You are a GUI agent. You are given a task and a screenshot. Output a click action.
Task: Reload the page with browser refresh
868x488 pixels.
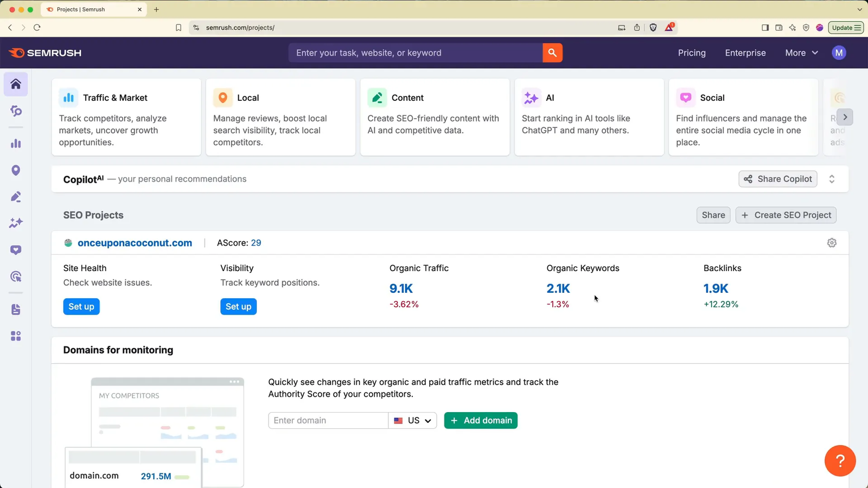pyautogui.click(x=37, y=28)
